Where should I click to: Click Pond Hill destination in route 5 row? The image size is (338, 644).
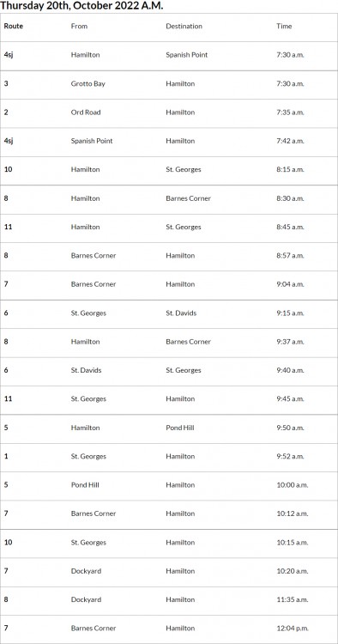(x=179, y=428)
